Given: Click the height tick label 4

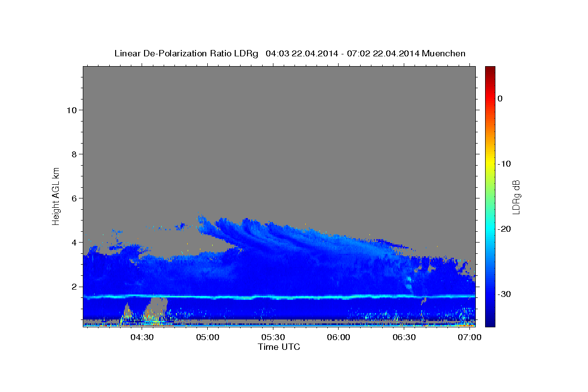Looking at the screenshot, I should 73,242.
